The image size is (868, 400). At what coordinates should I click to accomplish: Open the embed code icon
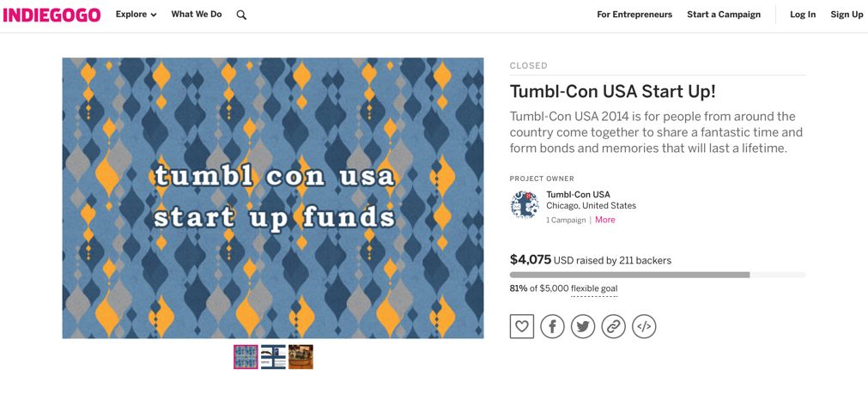click(x=644, y=326)
